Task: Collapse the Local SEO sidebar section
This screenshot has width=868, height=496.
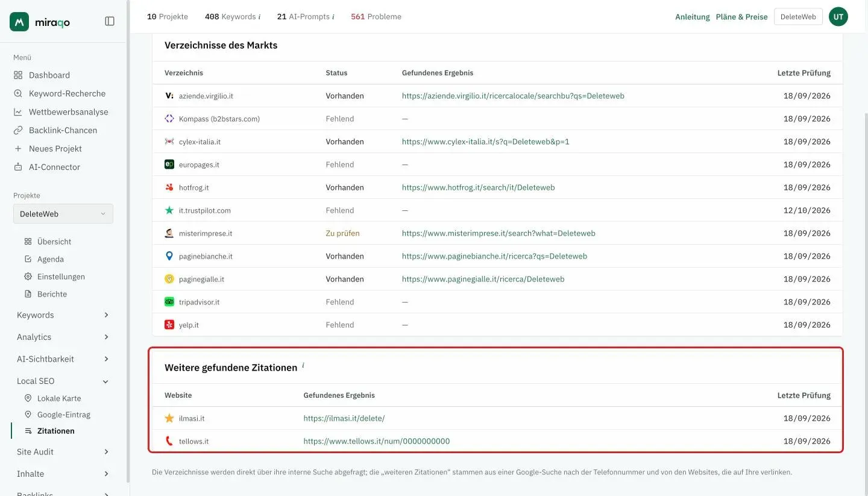Action: point(63,381)
